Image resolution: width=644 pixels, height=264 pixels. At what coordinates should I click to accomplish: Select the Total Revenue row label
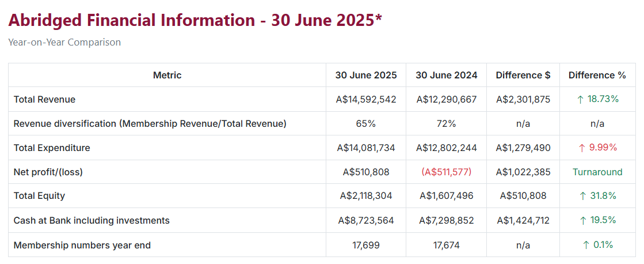pyautogui.click(x=44, y=99)
